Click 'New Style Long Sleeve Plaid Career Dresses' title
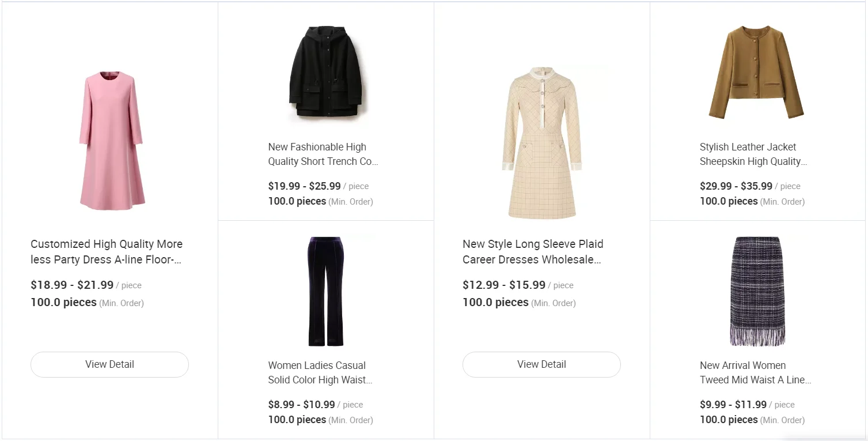Viewport: 868px width, 441px height. pyautogui.click(x=533, y=252)
